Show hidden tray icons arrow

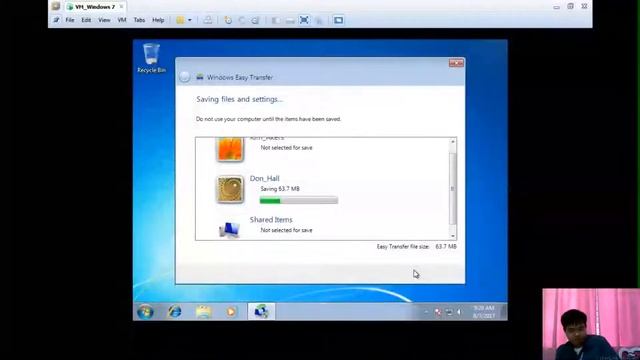tap(426, 312)
